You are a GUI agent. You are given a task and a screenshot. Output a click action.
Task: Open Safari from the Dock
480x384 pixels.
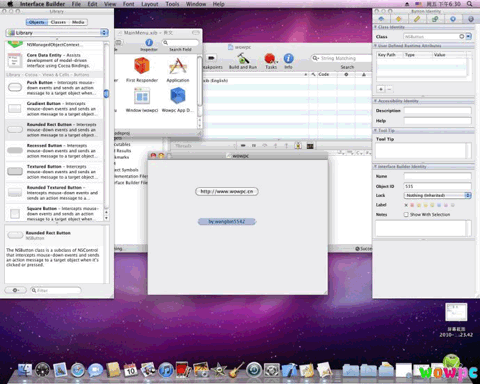click(x=78, y=370)
